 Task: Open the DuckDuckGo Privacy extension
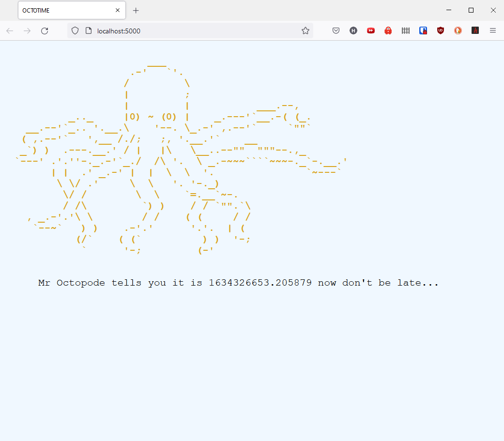[x=458, y=31]
